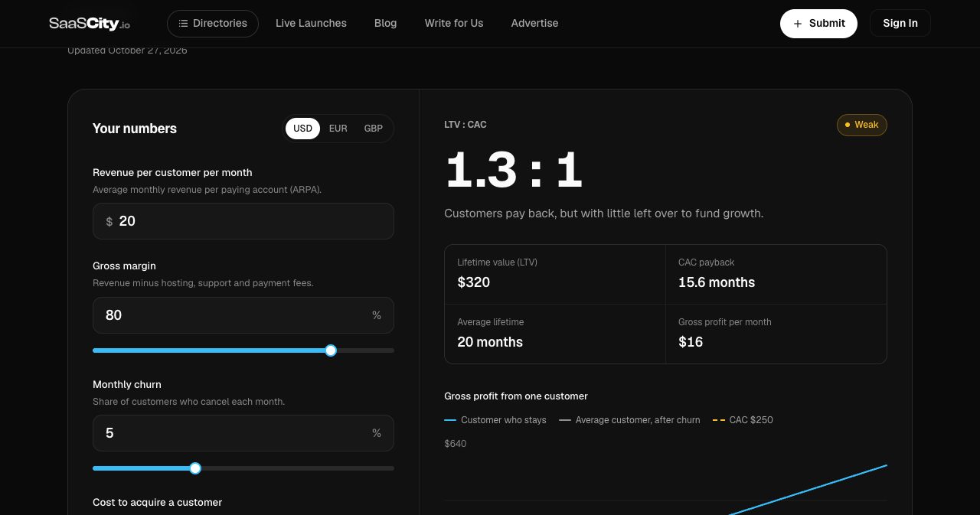Click the Gross margin slider handle
Image resolution: width=980 pixels, height=515 pixels.
click(x=331, y=350)
